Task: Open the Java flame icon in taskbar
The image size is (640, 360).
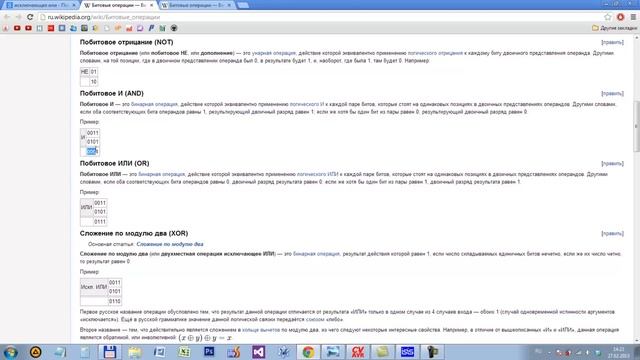Action: pyautogui.click(x=234, y=352)
